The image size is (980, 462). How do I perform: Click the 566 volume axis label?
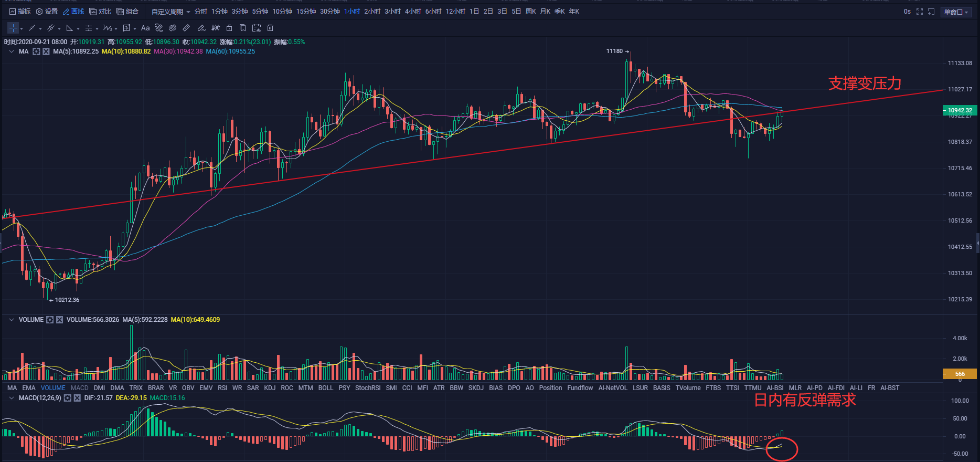pos(960,374)
